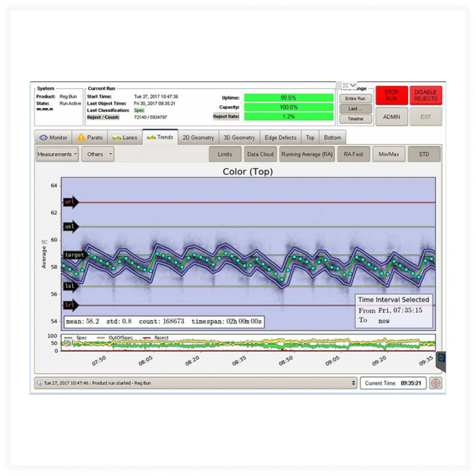Click the Reject legend entry
The image size is (476, 476).
156,337
